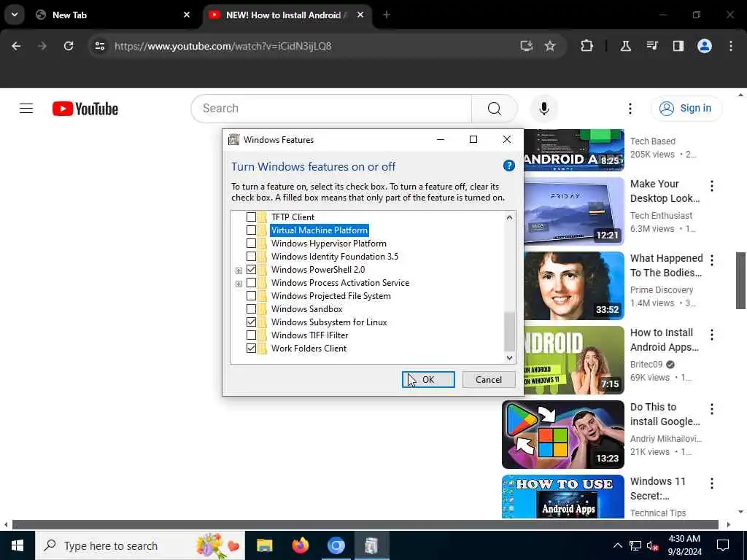Bookmark this page with the star icon

pyautogui.click(x=550, y=46)
